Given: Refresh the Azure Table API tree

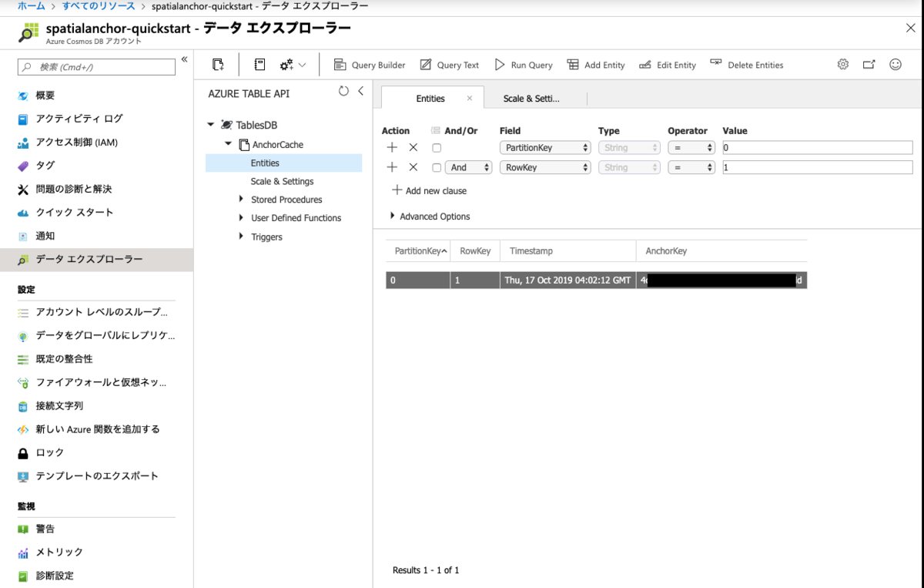Looking at the screenshot, I should (x=343, y=92).
